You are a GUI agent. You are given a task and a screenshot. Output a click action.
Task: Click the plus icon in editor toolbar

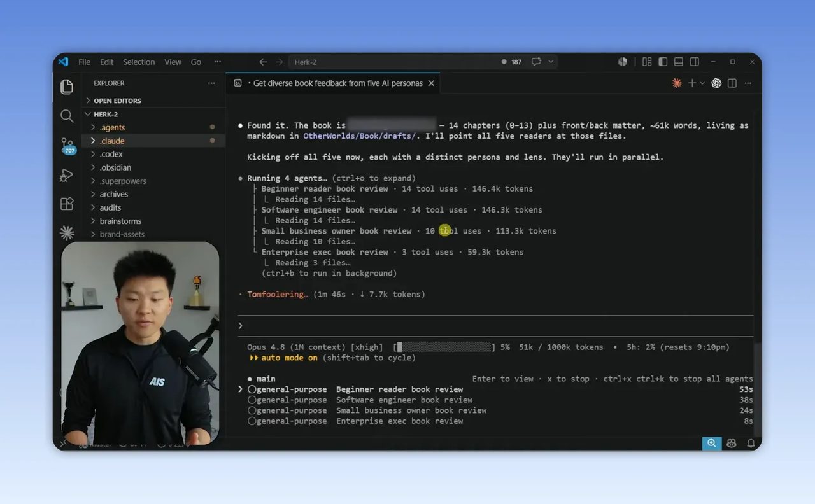pyautogui.click(x=692, y=83)
